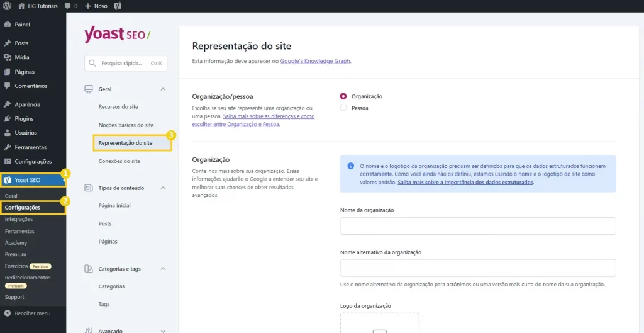The height and width of the screenshot is (333, 644).
Task: Open Noções básicas do site
Action: (x=126, y=125)
